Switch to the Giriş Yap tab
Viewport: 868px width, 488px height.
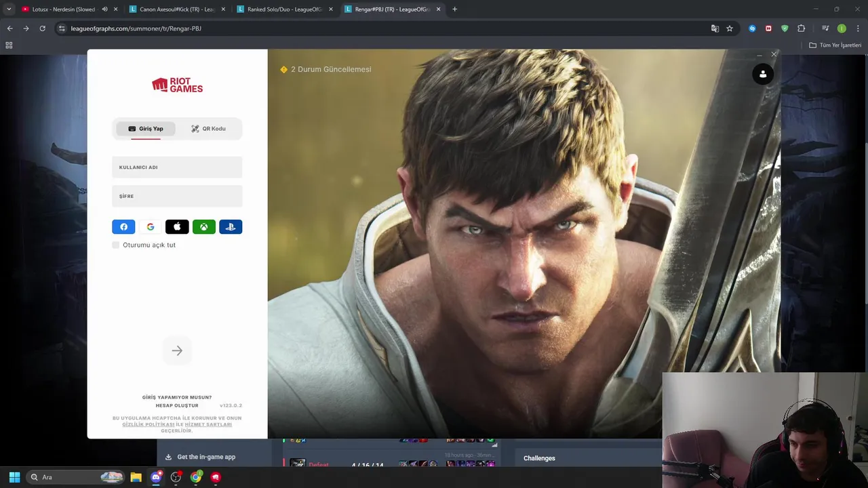pyautogui.click(x=146, y=129)
